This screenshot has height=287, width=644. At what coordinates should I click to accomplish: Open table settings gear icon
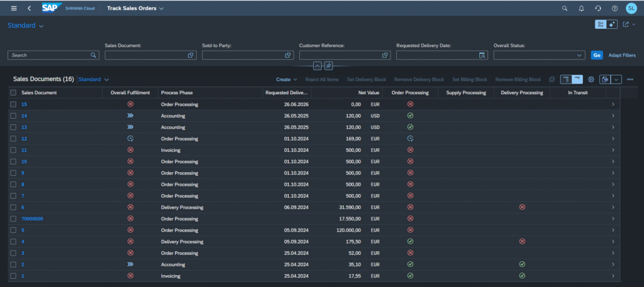(591, 80)
